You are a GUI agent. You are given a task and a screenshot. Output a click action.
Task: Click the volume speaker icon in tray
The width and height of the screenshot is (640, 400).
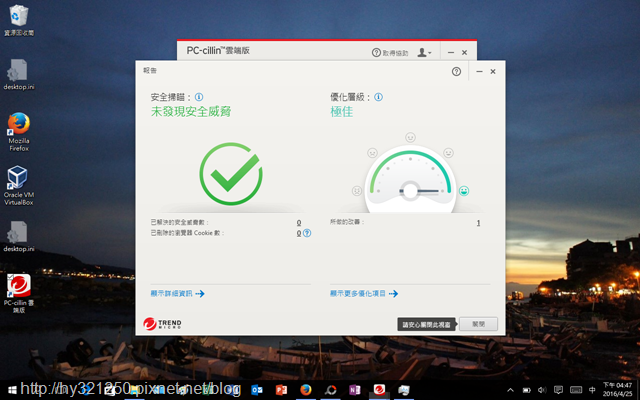[x=542, y=390]
